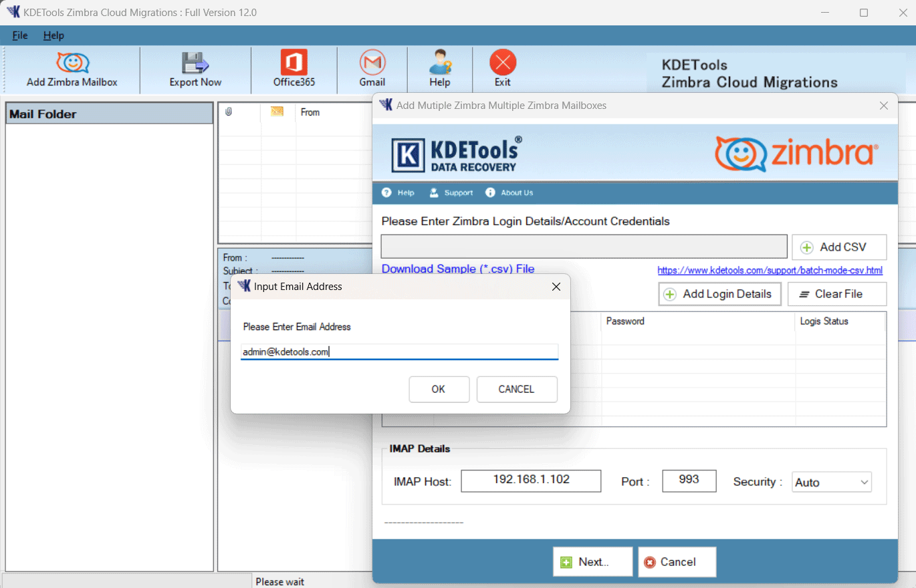Open the batch-mode-csv.html support link
916x588 pixels.
click(770, 271)
